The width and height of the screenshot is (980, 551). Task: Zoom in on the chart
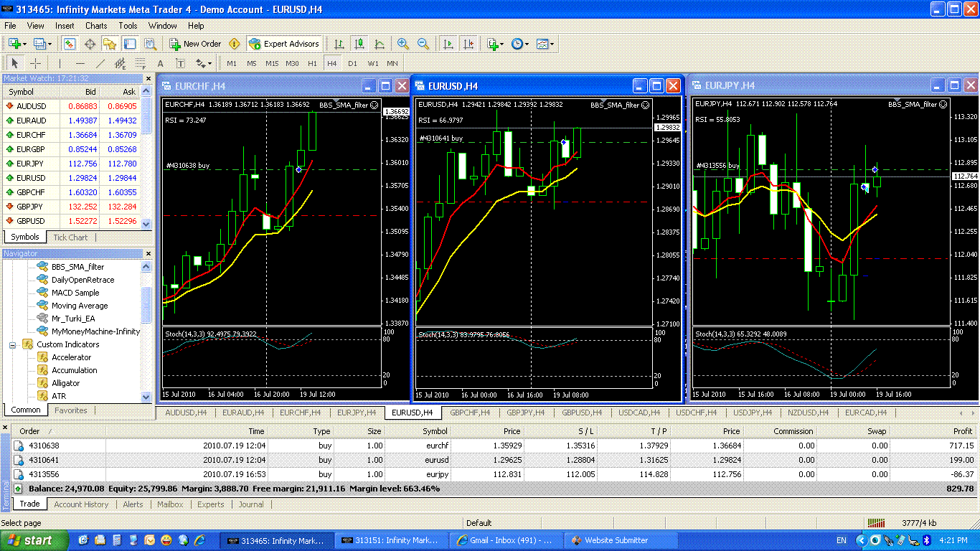click(x=403, y=44)
